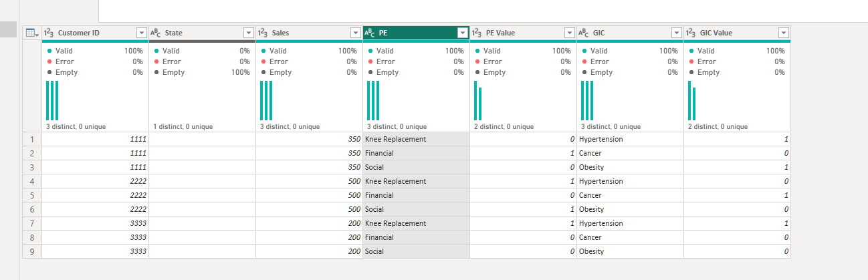Click '3 distinct, 0 unique' under Customer ID

pyautogui.click(x=76, y=126)
